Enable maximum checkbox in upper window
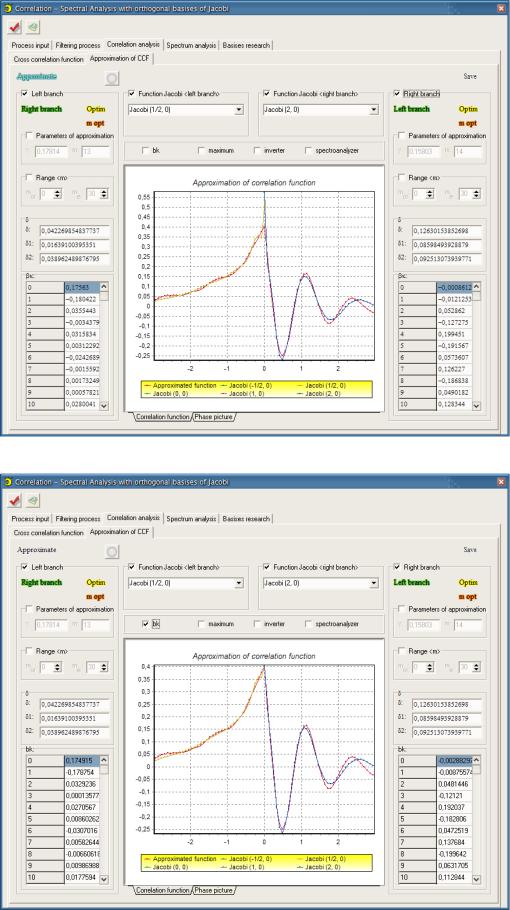The height and width of the screenshot is (910, 510). pos(201,150)
